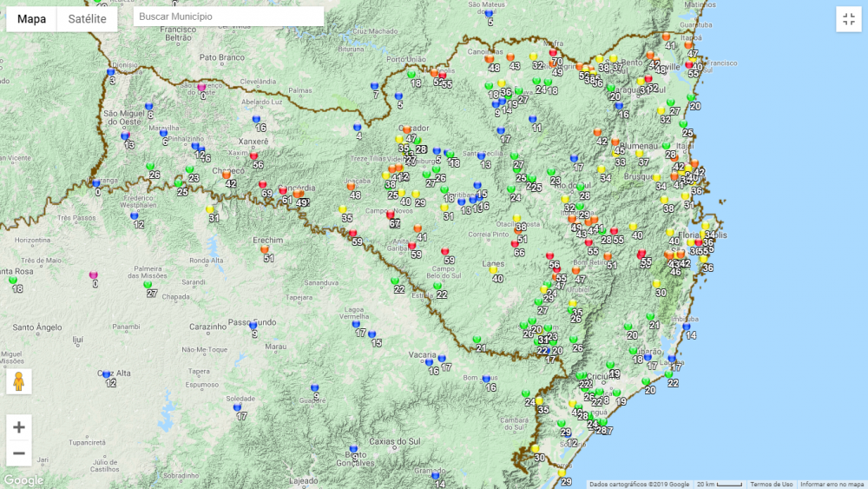Select the Mapa view tab
Screen dimensions: 868x489
coord(32,18)
